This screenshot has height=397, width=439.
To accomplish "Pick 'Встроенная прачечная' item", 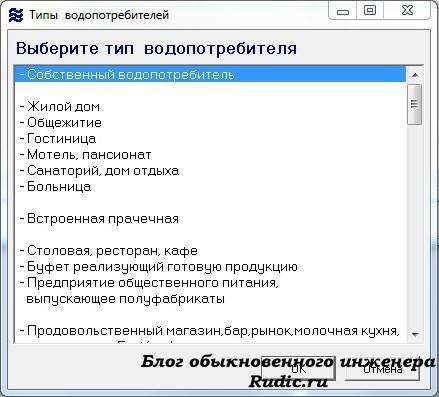I will (x=210, y=219).
